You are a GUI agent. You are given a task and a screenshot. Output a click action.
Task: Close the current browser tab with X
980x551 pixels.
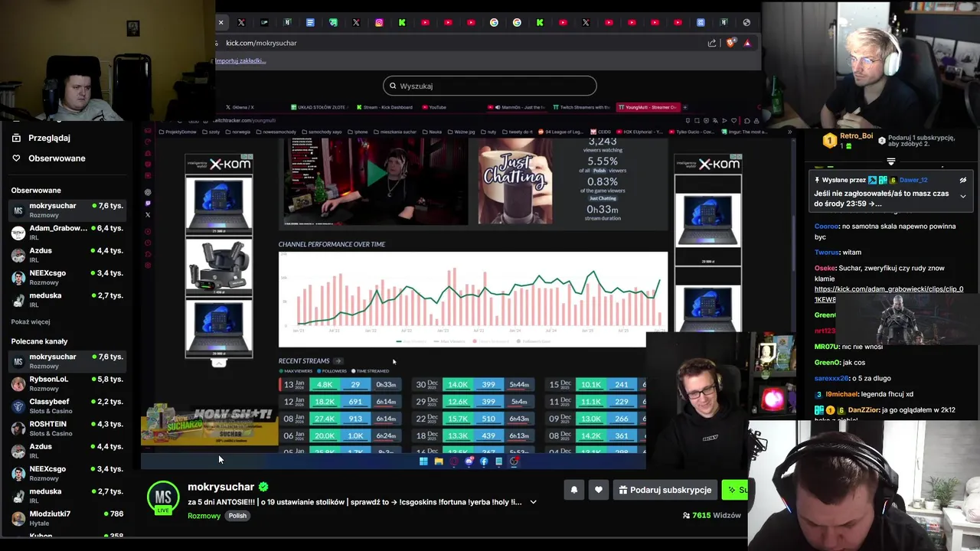(220, 22)
